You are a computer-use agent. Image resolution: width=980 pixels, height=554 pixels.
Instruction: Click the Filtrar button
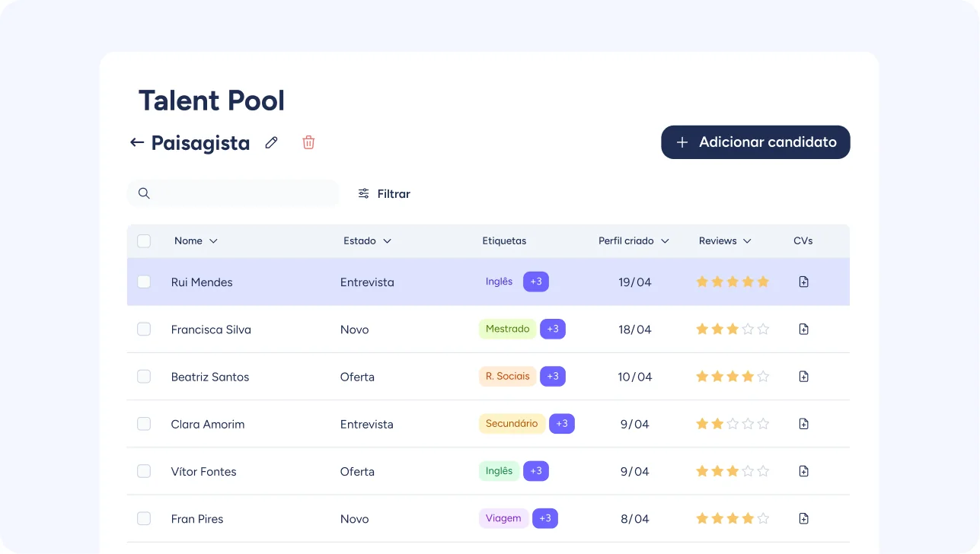385,194
